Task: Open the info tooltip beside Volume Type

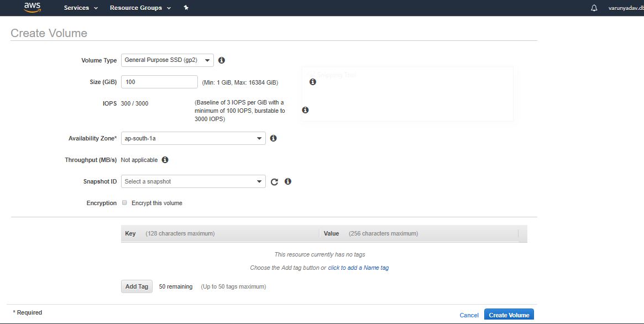Action: (222, 60)
